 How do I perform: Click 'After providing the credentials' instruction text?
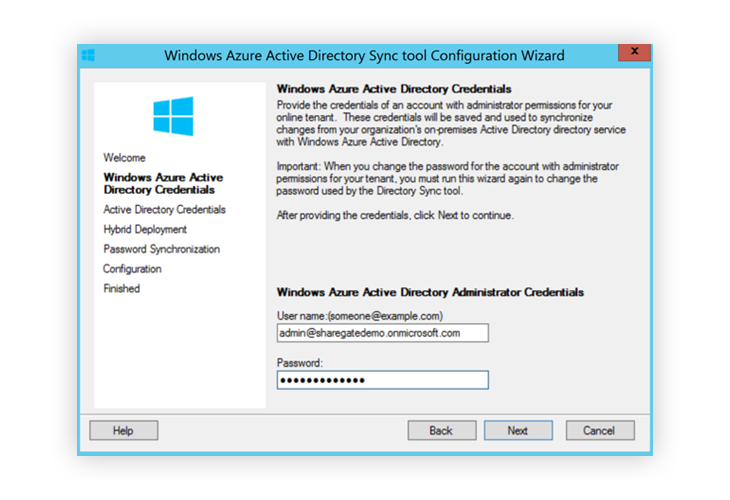click(x=395, y=215)
